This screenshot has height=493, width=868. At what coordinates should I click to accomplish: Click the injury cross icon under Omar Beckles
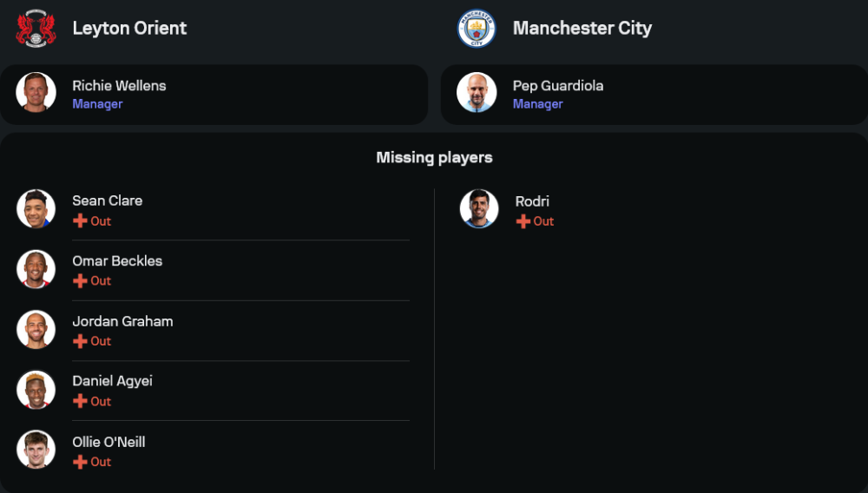click(x=80, y=281)
